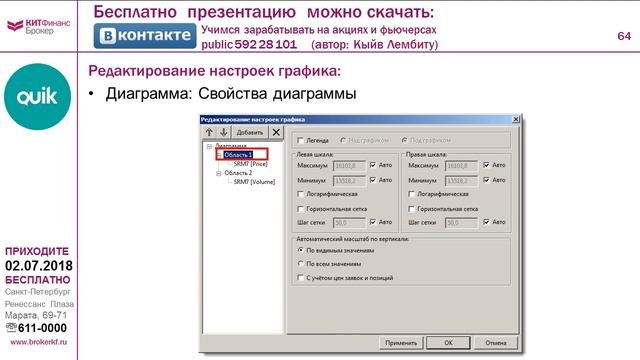Toggle Авто for left scale Шаг сетки

373,222
